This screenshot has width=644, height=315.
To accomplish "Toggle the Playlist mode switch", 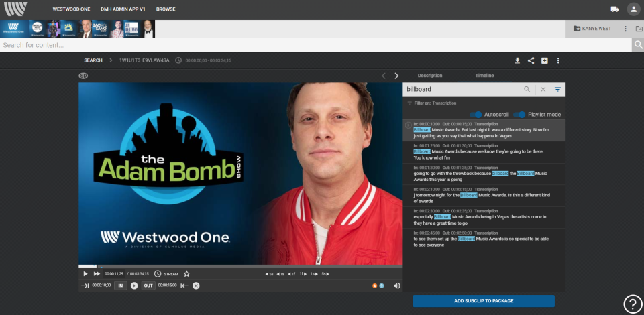I will click(x=519, y=115).
